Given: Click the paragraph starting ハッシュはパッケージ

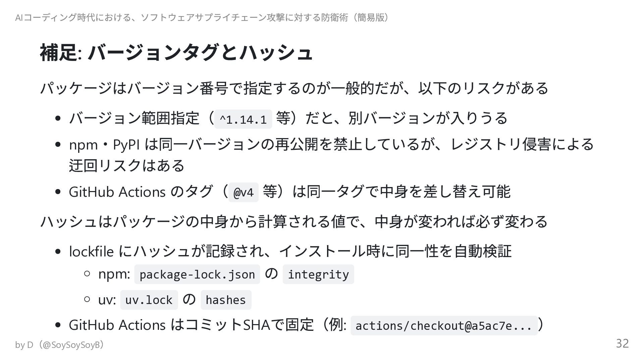Looking at the screenshot, I should click(x=293, y=222).
